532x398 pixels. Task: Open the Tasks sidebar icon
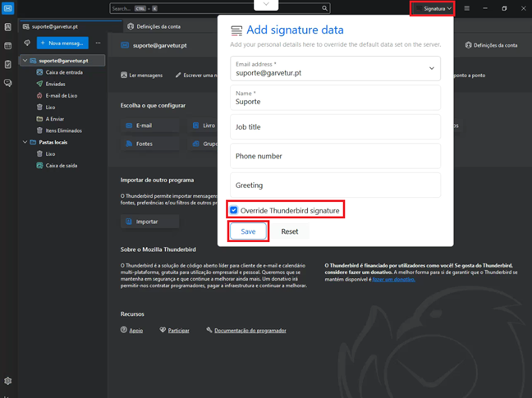point(8,64)
